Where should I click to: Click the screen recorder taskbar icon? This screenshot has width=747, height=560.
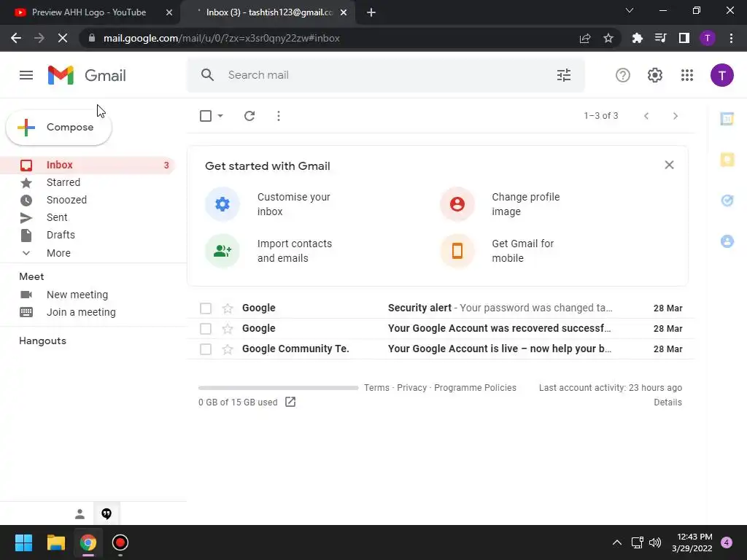(120, 542)
